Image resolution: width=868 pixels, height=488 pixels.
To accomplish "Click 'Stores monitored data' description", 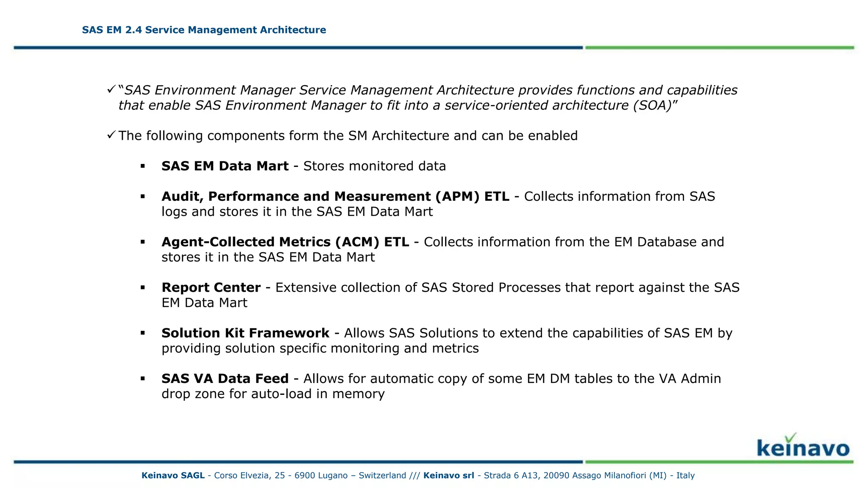I will click(375, 166).
